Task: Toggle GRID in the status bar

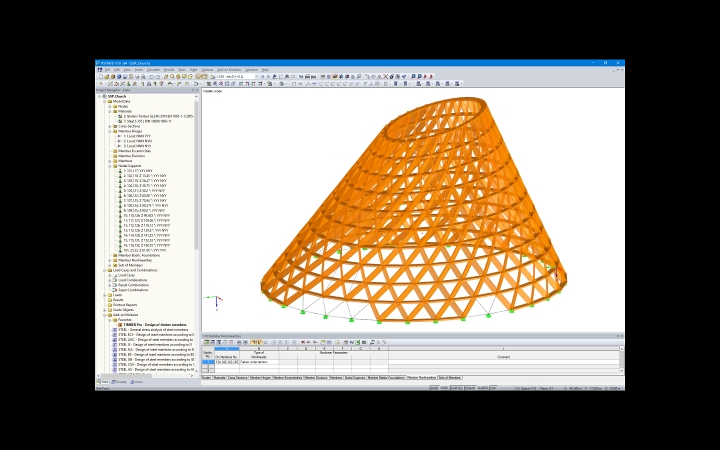Action: [444, 388]
